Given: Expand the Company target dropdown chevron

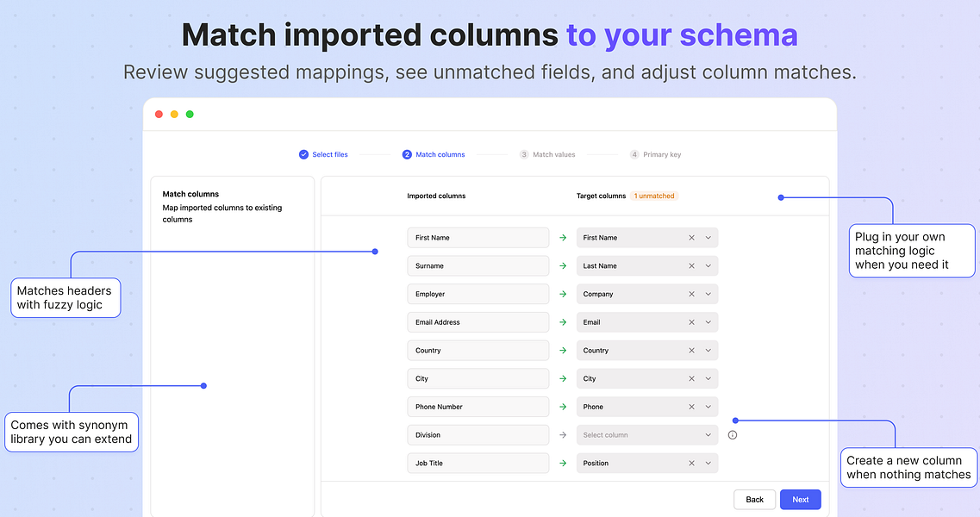Looking at the screenshot, I should pos(708,294).
